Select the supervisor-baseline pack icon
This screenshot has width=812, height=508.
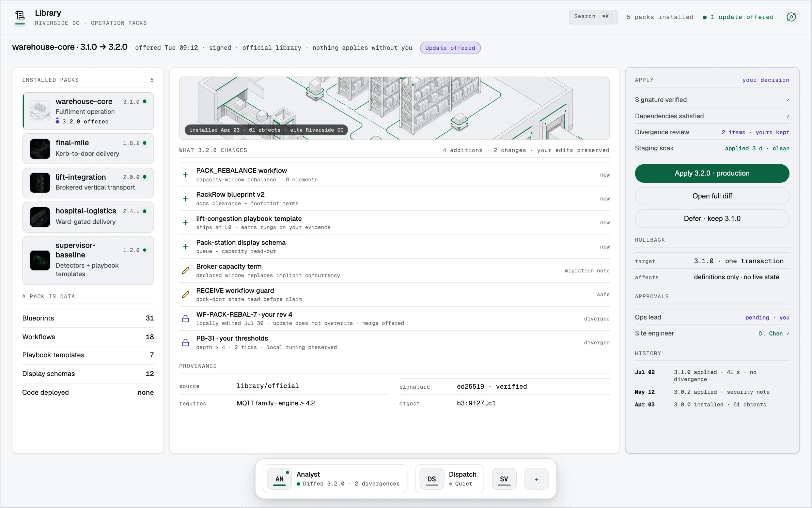tap(40, 260)
